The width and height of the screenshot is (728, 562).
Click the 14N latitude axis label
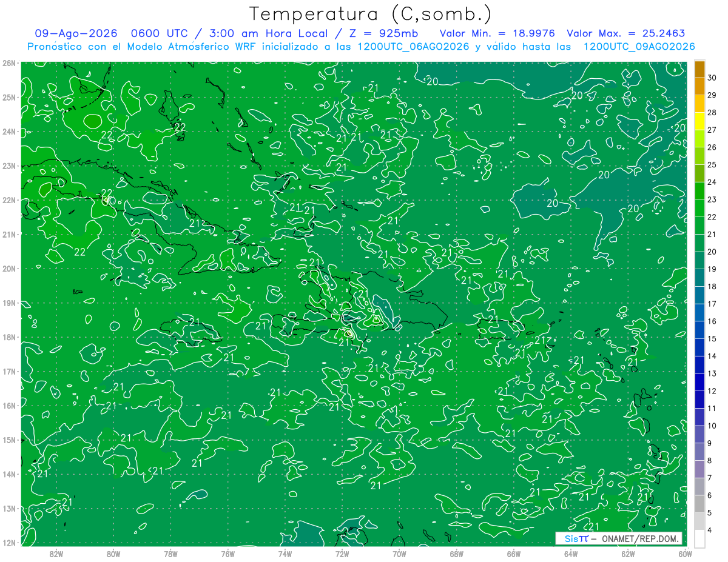pos(9,474)
